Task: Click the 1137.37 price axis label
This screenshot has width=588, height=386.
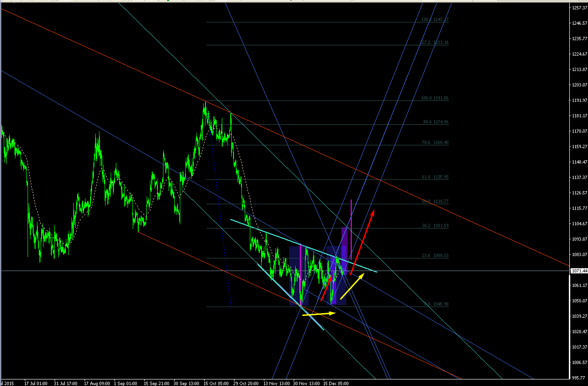Action: click(580, 178)
